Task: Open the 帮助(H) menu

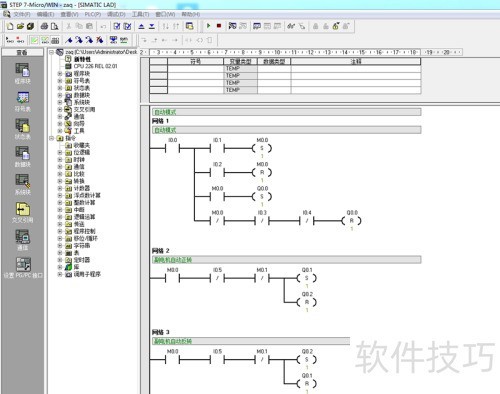Action: (x=191, y=14)
